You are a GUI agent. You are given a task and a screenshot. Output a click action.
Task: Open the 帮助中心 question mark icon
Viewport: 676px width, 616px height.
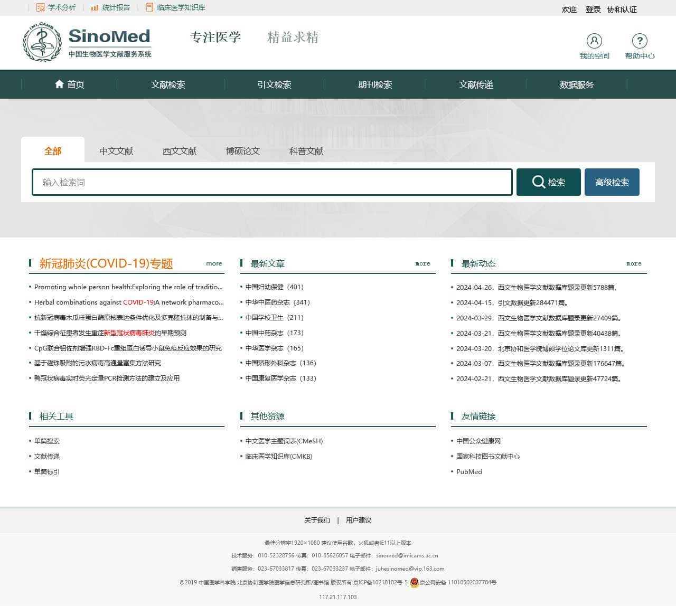click(640, 41)
